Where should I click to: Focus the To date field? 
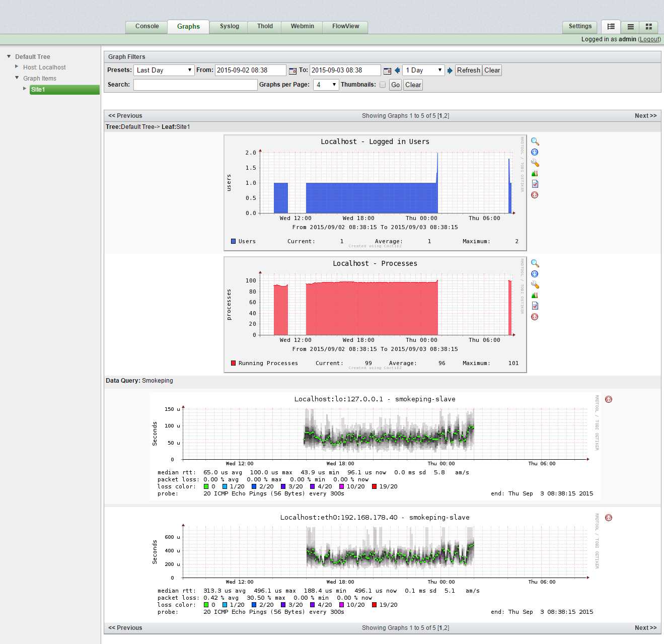[x=345, y=70]
